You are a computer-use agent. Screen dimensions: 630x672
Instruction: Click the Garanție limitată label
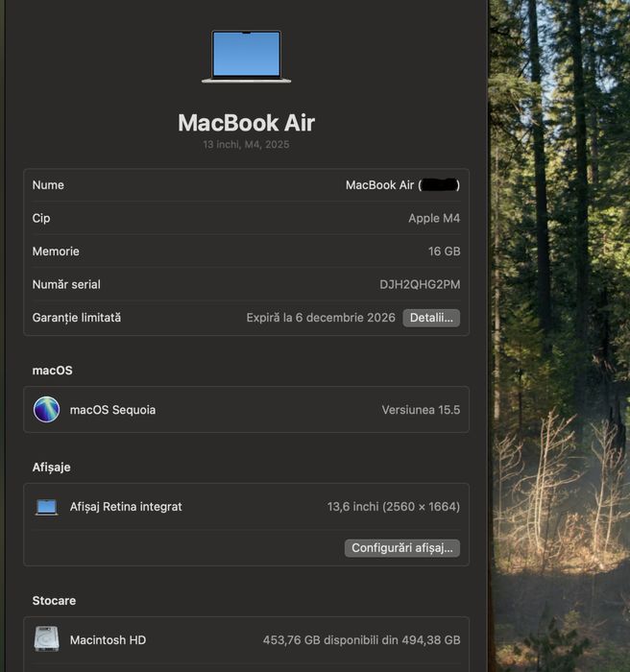(77, 318)
